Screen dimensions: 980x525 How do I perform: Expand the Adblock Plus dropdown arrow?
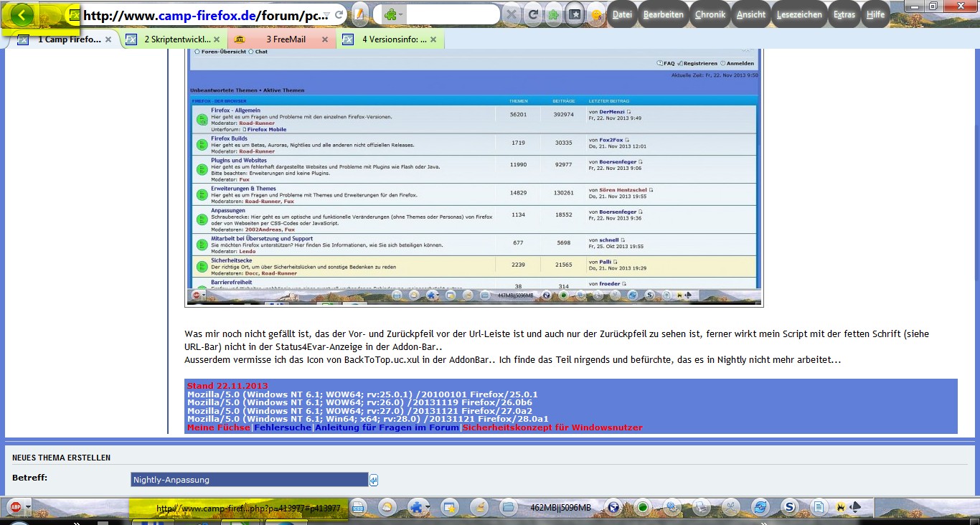28,507
